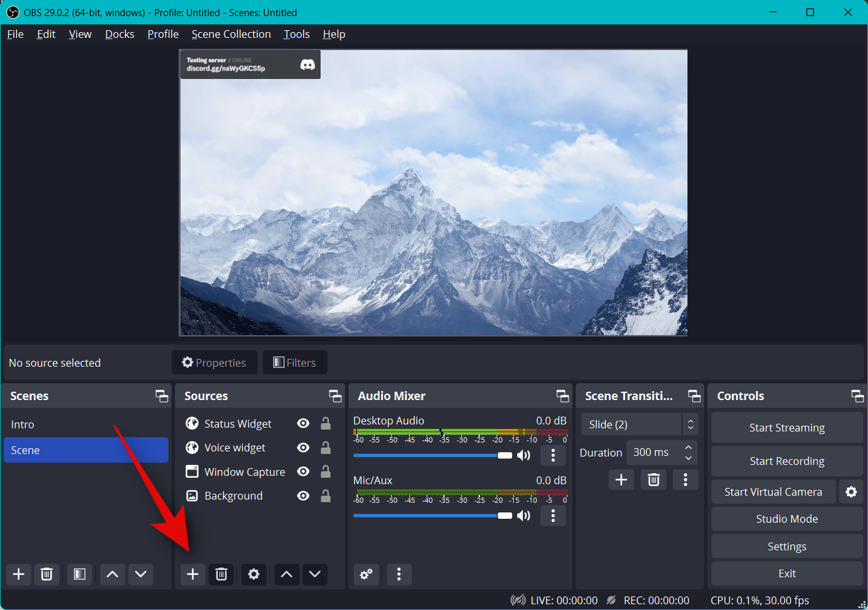Open advanced audio properties gears icon
Image resolution: width=868 pixels, height=610 pixels.
[366, 574]
